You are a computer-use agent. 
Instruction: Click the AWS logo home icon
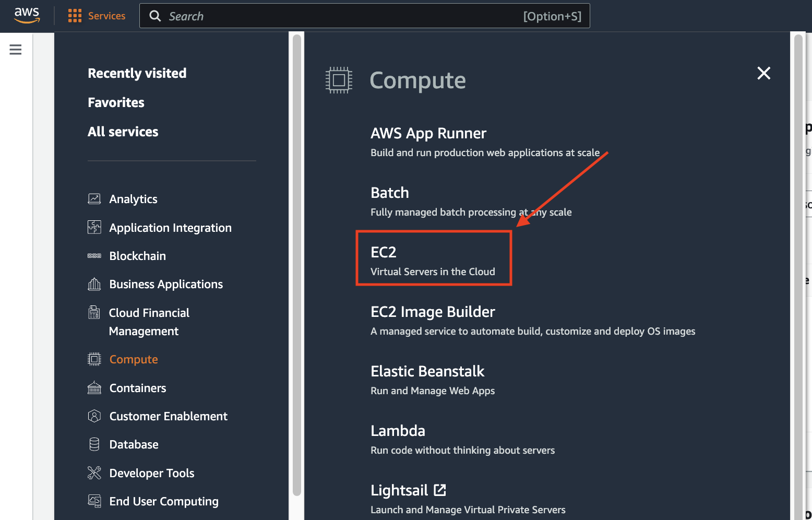pyautogui.click(x=27, y=16)
